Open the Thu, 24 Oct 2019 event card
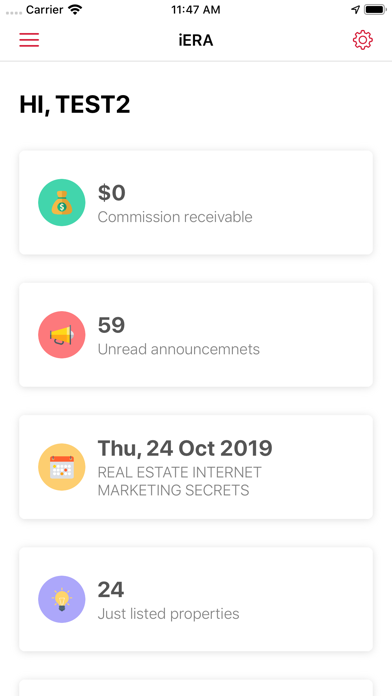 click(196, 467)
